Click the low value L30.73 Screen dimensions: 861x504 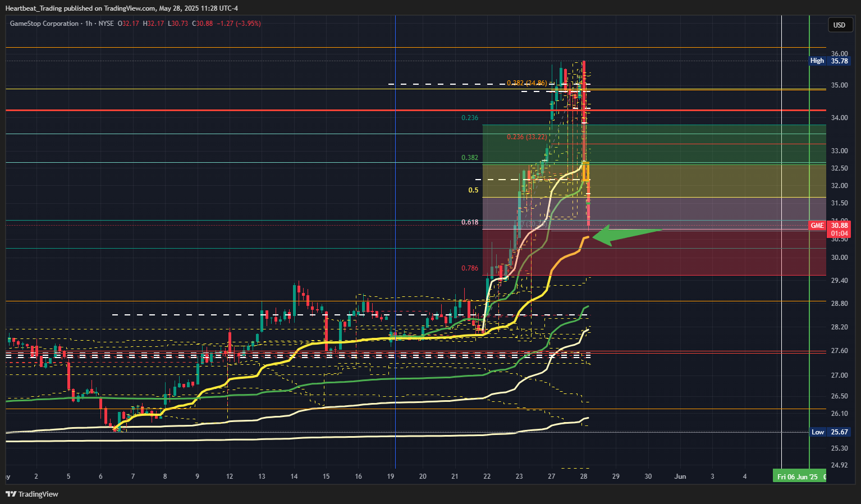pos(178,24)
